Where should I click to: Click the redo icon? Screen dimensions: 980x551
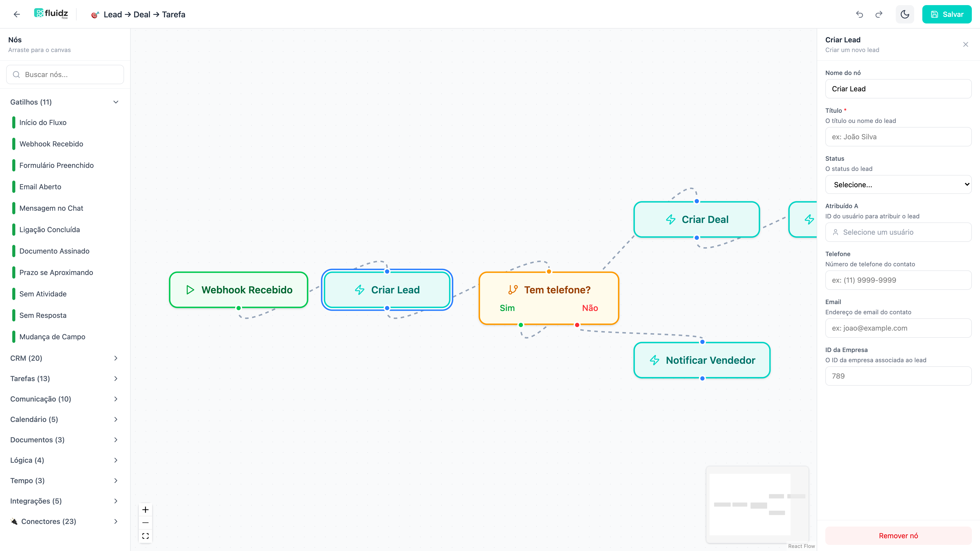879,15
